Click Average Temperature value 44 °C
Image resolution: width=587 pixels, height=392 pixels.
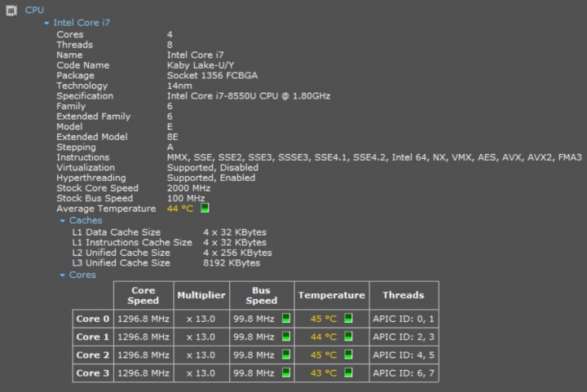click(180, 209)
